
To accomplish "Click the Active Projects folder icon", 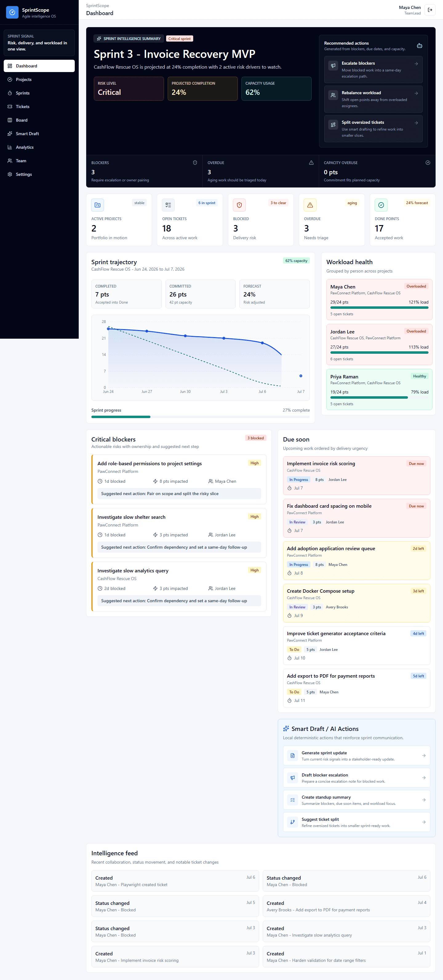I will (x=97, y=205).
